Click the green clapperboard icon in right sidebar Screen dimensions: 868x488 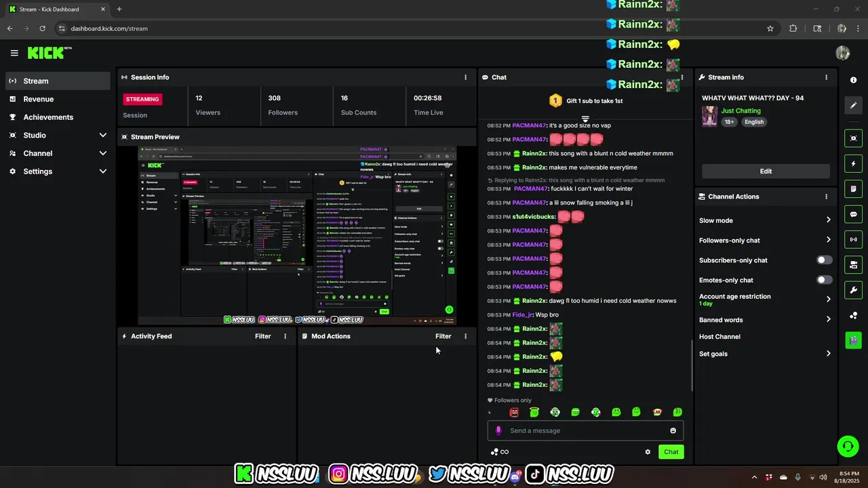853,340
